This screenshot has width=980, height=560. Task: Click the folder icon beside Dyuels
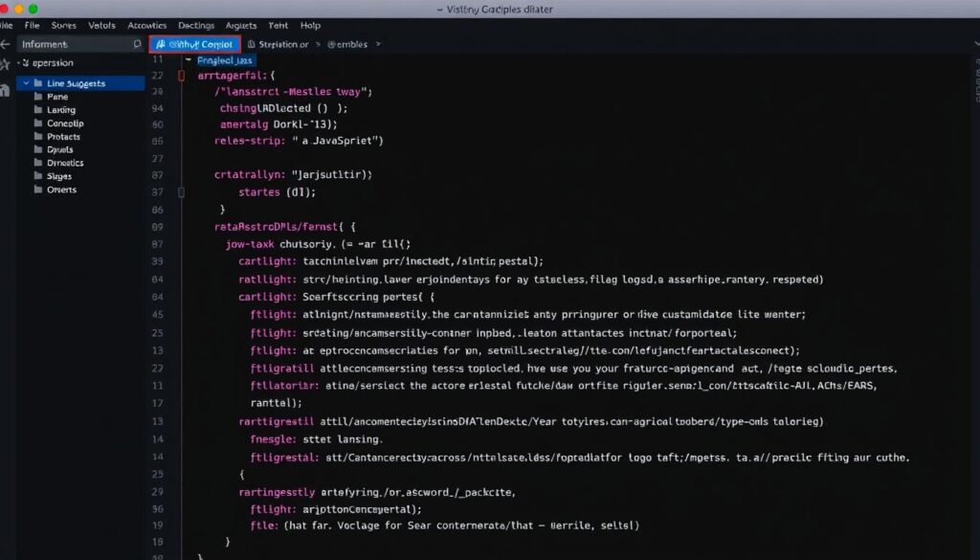click(x=38, y=149)
